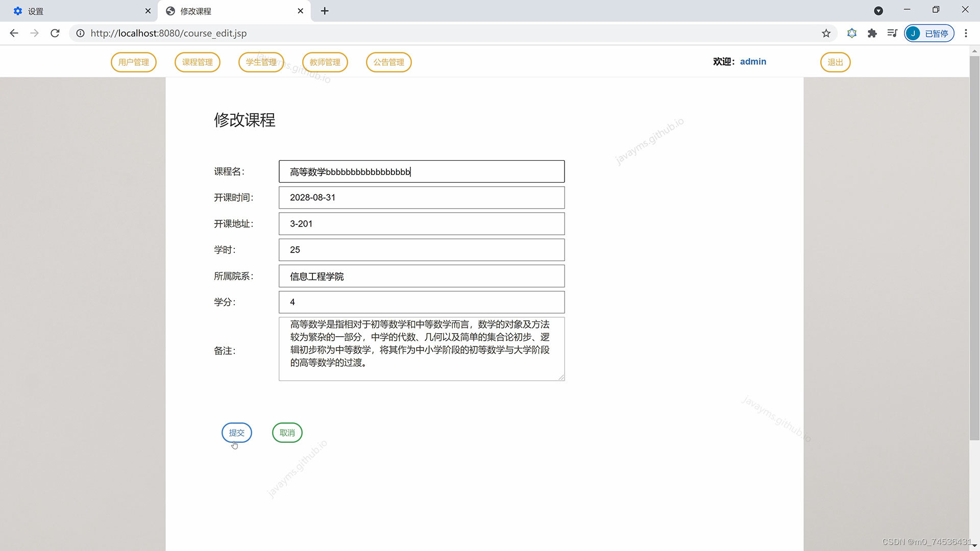Viewport: 980px width, 551px height.
Task: Open a new tab with the plus icon
Action: click(x=325, y=11)
